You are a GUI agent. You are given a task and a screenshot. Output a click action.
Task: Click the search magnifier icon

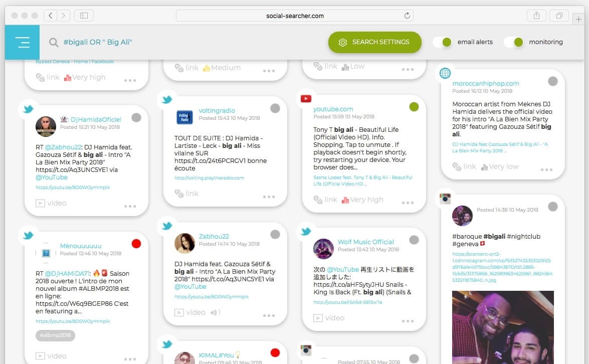pos(54,42)
